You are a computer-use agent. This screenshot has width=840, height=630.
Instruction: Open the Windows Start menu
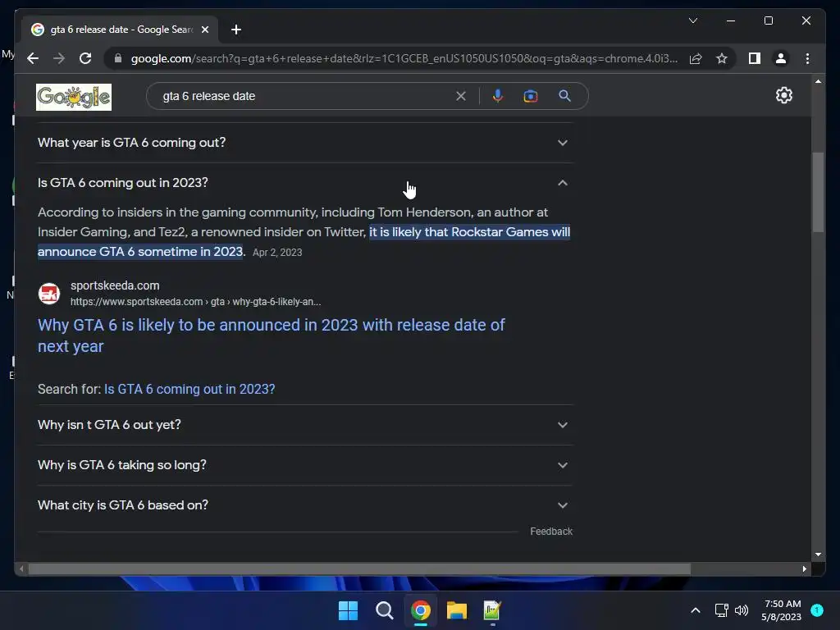click(x=348, y=610)
